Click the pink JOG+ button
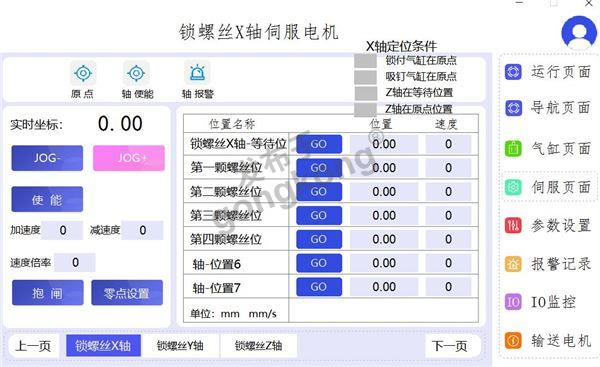600x367 pixels. (129, 158)
